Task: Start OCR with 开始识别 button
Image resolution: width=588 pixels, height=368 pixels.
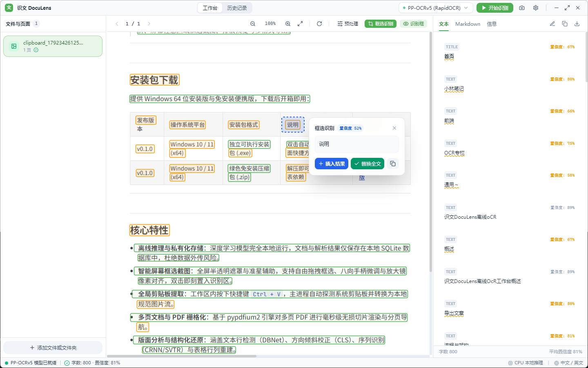Action: [495, 8]
